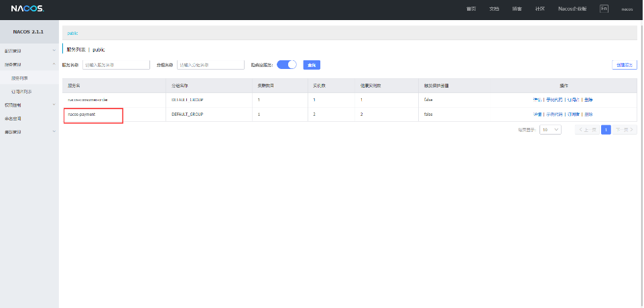Click the nacos-consumer-order service name
Viewport: 644px width, 308px height.
(88, 100)
